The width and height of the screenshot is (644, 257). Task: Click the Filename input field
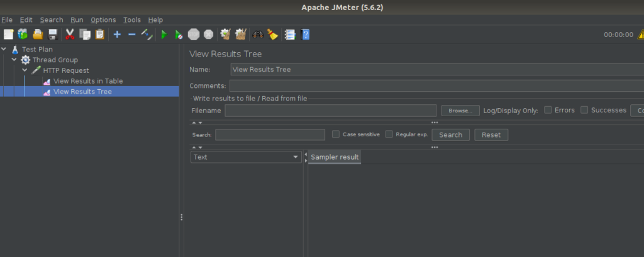[x=331, y=111]
